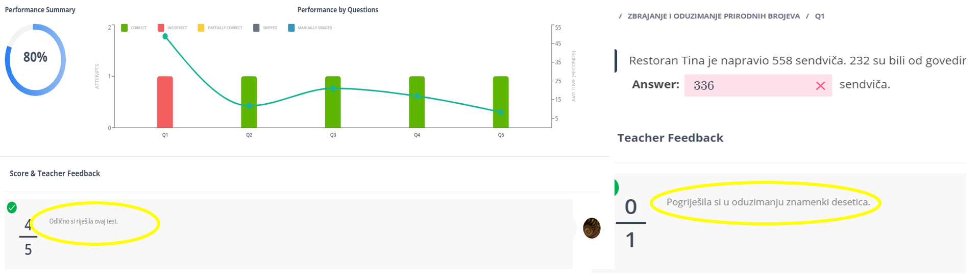Click the Q1 data point on time line

click(165, 36)
